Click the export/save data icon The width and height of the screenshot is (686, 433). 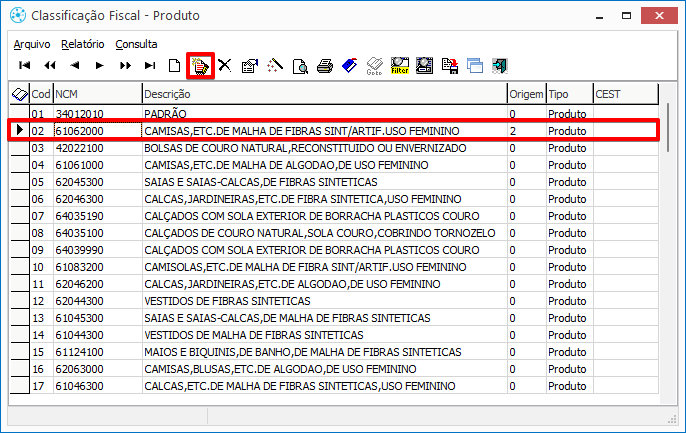pyautogui.click(x=450, y=66)
